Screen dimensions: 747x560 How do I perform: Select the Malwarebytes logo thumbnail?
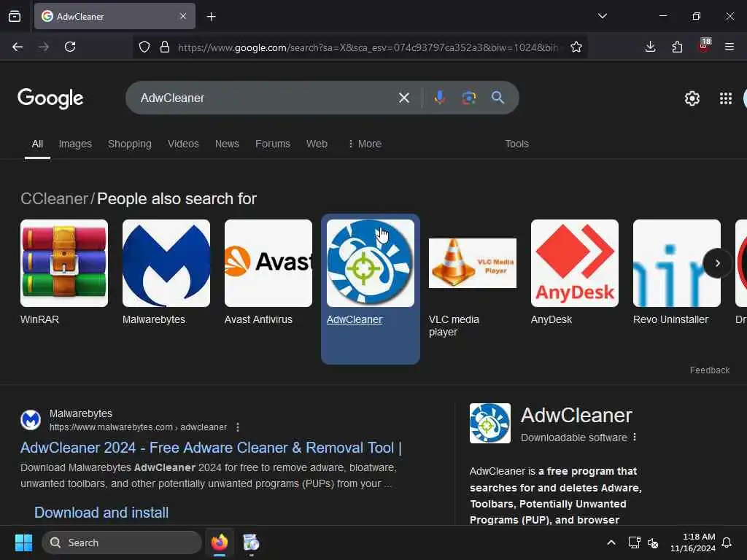click(166, 262)
